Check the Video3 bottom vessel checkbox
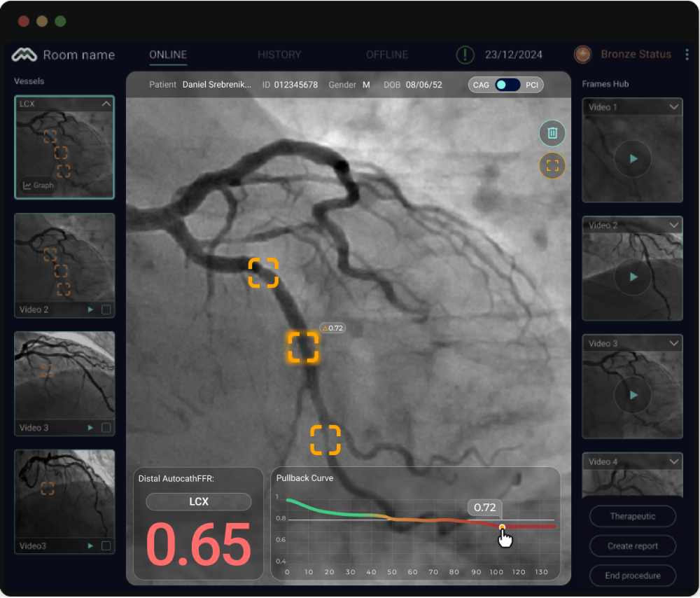Viewport: 700px width, 598px height. (106, 546)
